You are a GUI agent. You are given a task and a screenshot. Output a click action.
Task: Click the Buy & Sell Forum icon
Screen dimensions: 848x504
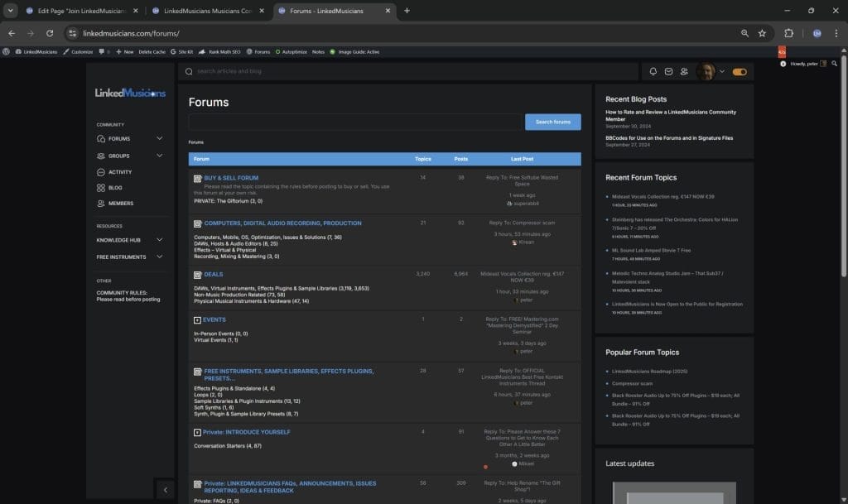pos(197,178)
